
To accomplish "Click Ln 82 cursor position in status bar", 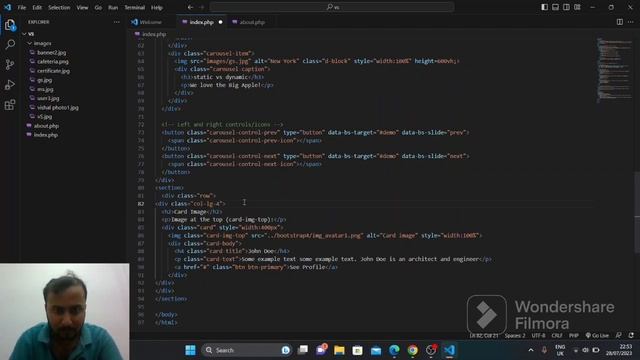I will tap(484, 336).
